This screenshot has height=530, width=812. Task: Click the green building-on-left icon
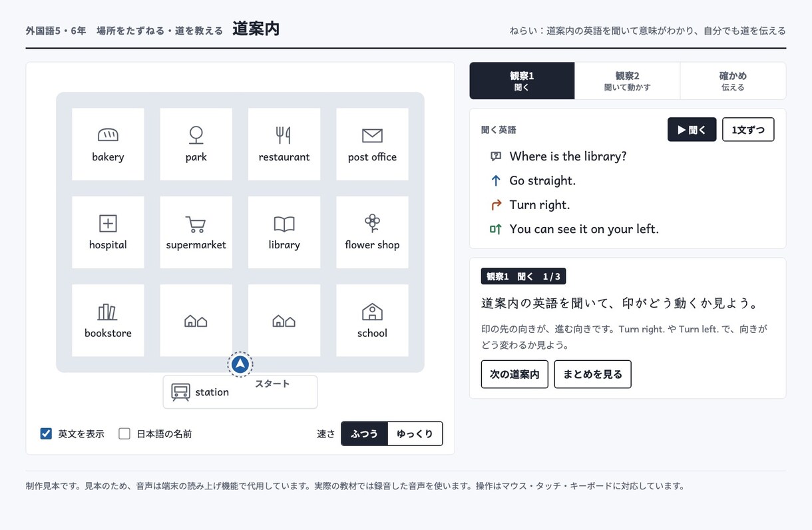point(495,229)
